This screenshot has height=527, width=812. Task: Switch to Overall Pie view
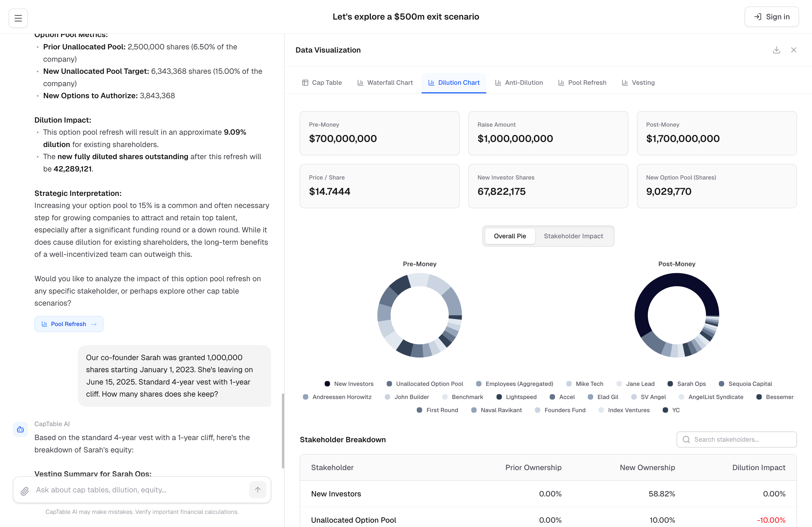click(510, 236)
